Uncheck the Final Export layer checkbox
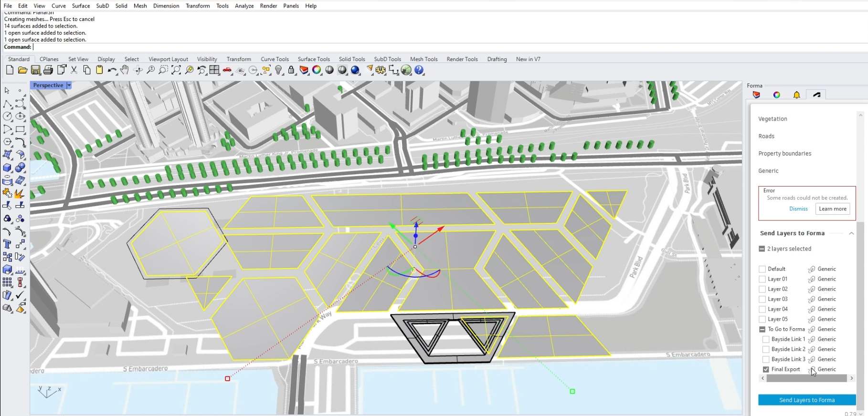The height and width of the screenshot is (416, 868). [x=766, y=369]
